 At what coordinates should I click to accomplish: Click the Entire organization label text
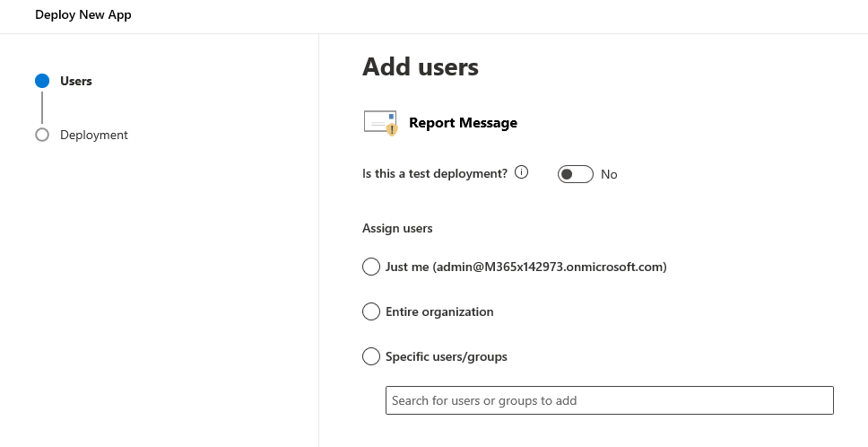click(439, 311)
